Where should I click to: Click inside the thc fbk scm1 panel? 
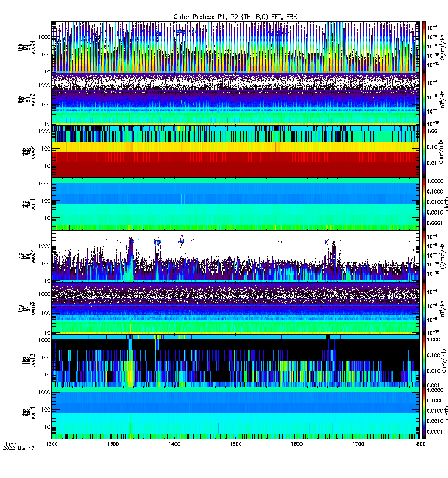[x=235, y=413]
